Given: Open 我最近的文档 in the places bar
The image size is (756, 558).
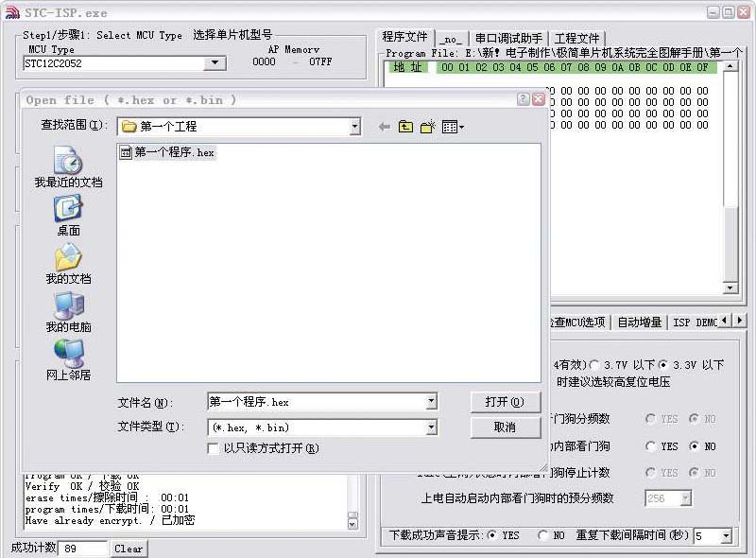Looking at the screenshot, I should click(68, 167).
